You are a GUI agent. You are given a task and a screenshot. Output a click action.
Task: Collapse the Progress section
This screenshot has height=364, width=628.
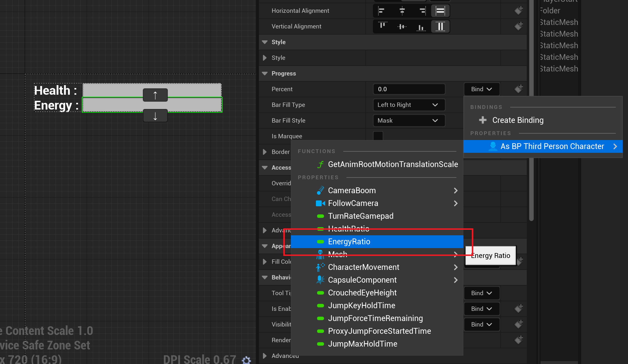click(265, 73)
